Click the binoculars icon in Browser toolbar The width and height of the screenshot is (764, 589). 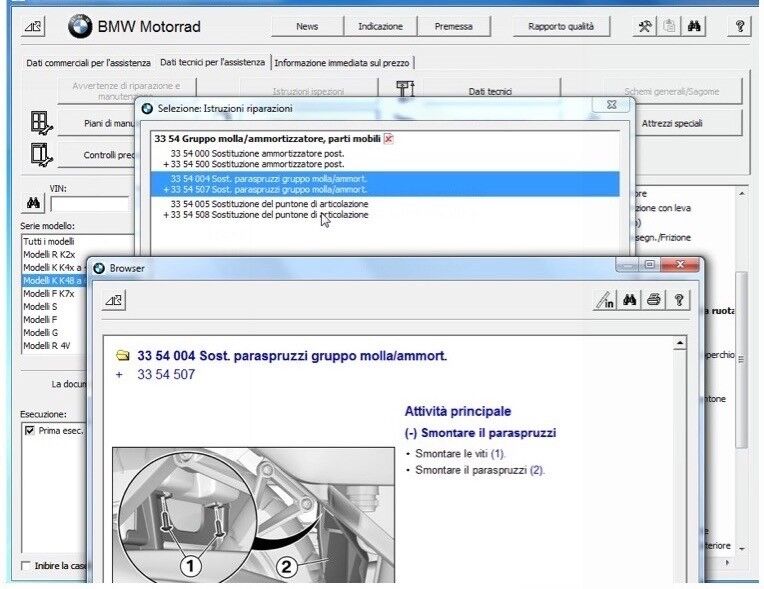630,299
